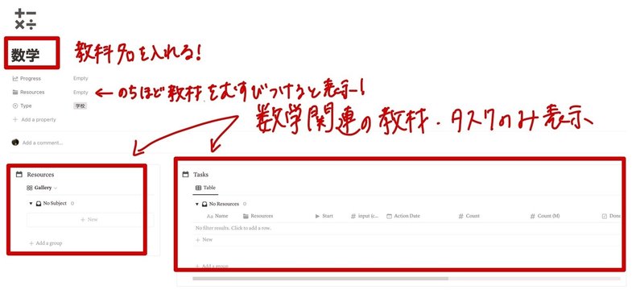The height and width of the screenshot is (302, 644).
Task: Click Add a property
Action: 34,119
